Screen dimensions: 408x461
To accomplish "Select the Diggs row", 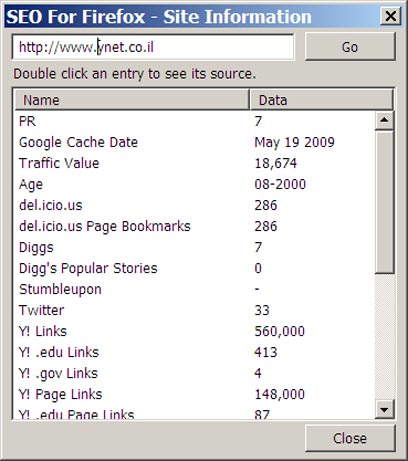I will 195,247.
